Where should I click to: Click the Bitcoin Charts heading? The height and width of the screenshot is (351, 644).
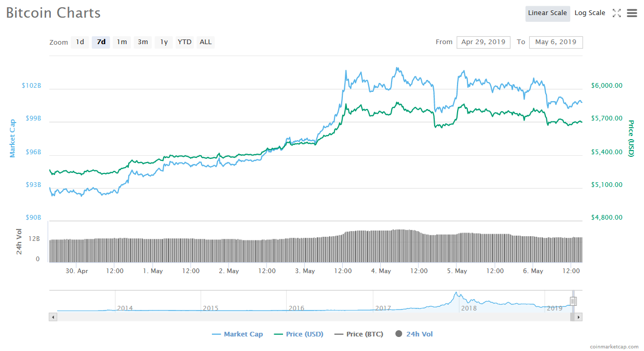tap(53, 13)
